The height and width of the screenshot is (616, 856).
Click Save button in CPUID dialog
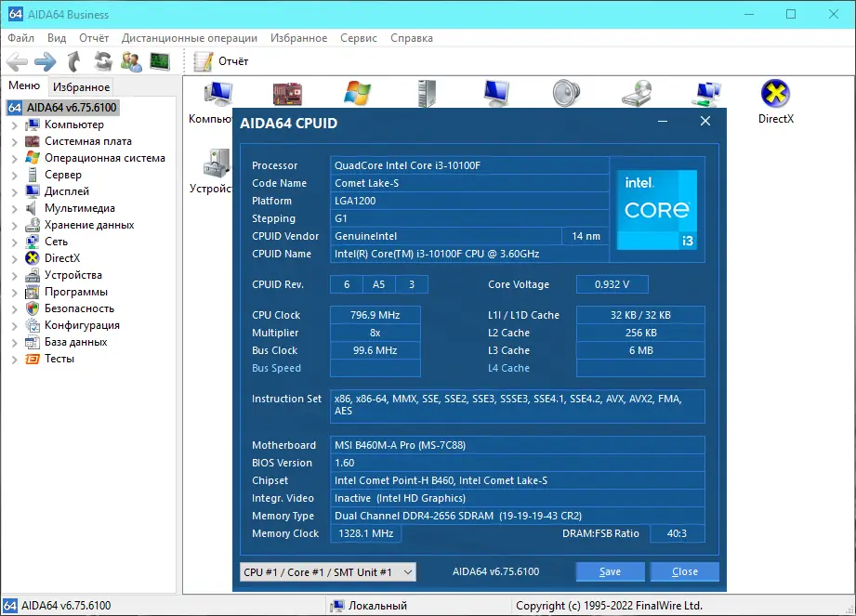click(x=611, y=571)
